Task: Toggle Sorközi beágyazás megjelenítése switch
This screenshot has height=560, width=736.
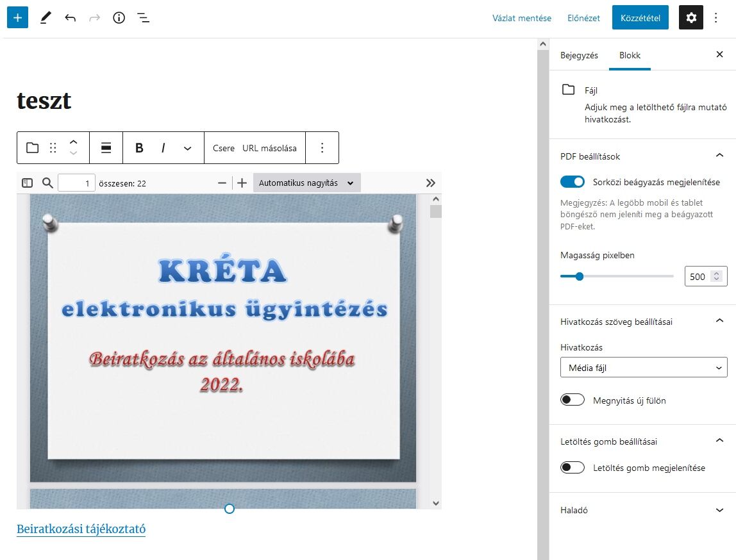Action: pos(572,182)
